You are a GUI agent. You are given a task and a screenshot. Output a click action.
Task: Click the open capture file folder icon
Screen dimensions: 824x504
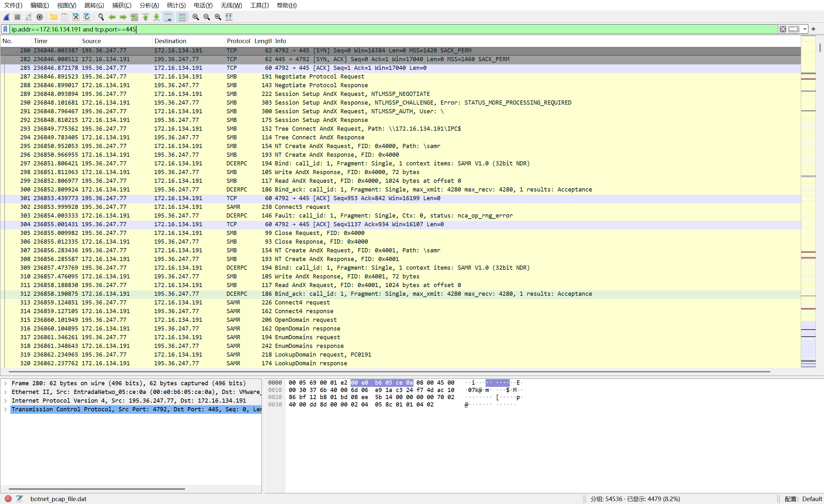coord(53,17)
